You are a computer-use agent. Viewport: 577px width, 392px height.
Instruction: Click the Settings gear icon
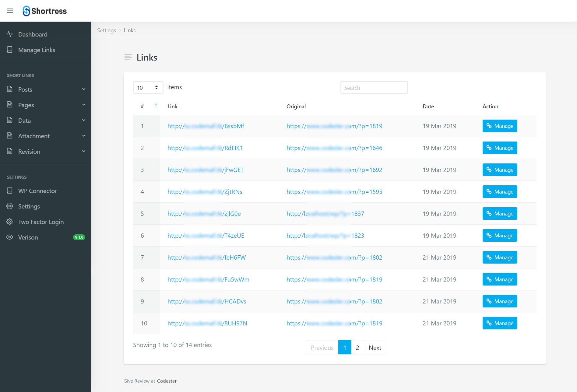point(10,206)
